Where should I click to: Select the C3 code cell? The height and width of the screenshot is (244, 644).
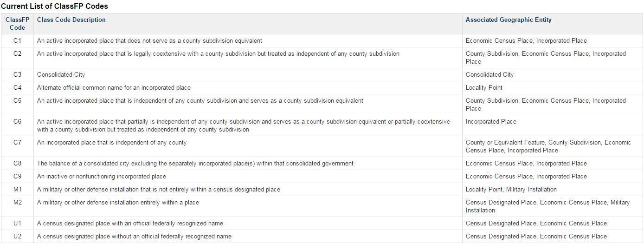pyautogui.click(x=17, y=75)
